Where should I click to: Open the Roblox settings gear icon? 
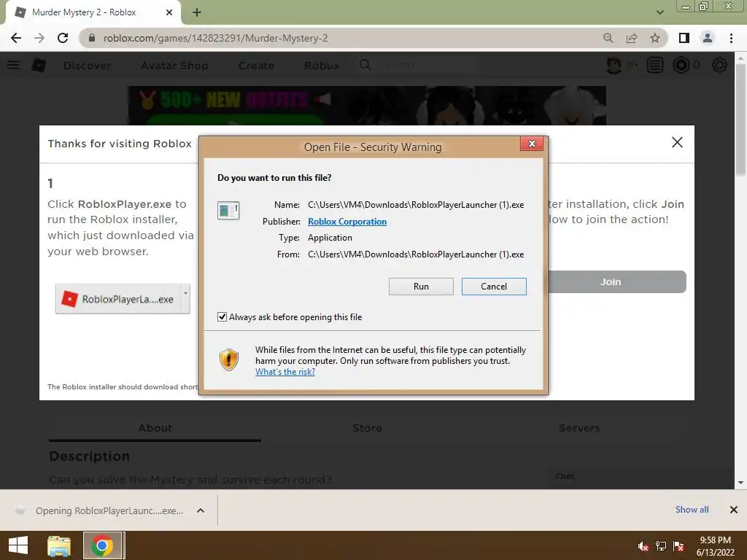click(719, 65)
